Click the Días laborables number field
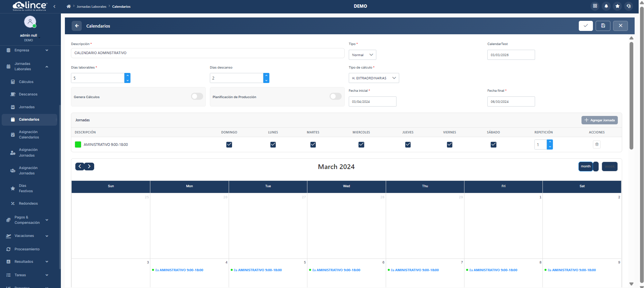 98,78
